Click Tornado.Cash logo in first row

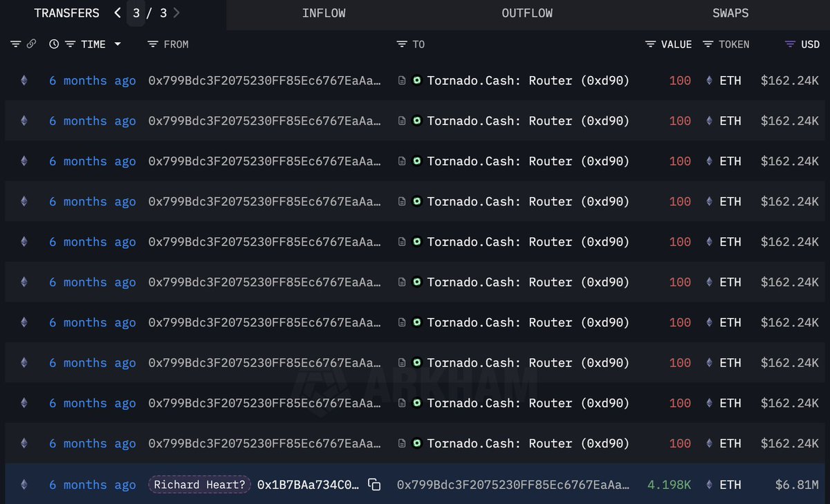pos(416,81)
